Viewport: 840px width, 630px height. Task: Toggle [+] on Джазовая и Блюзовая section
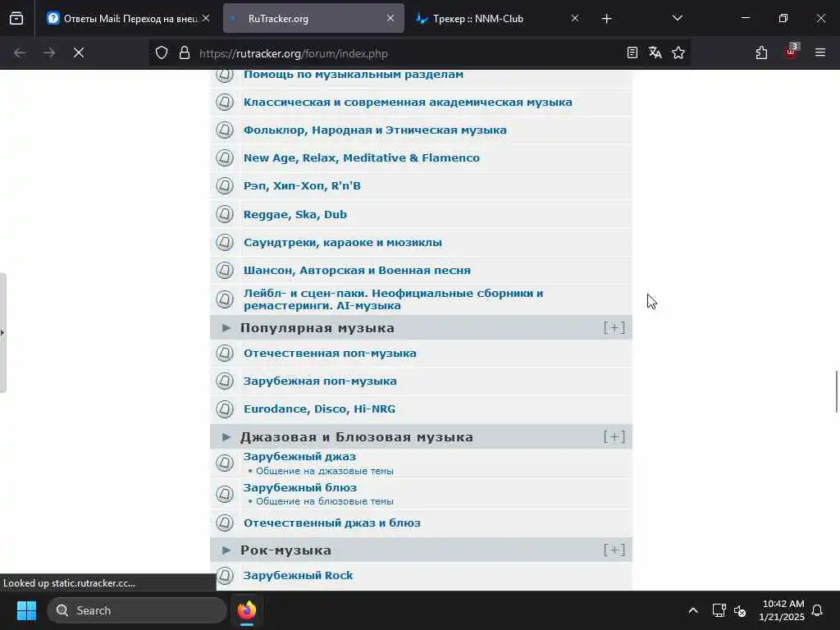[x=614, y=437]
